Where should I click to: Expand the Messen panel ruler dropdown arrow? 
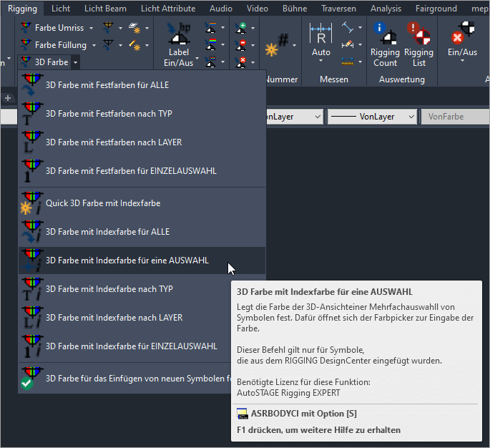(x=360, y=62)
